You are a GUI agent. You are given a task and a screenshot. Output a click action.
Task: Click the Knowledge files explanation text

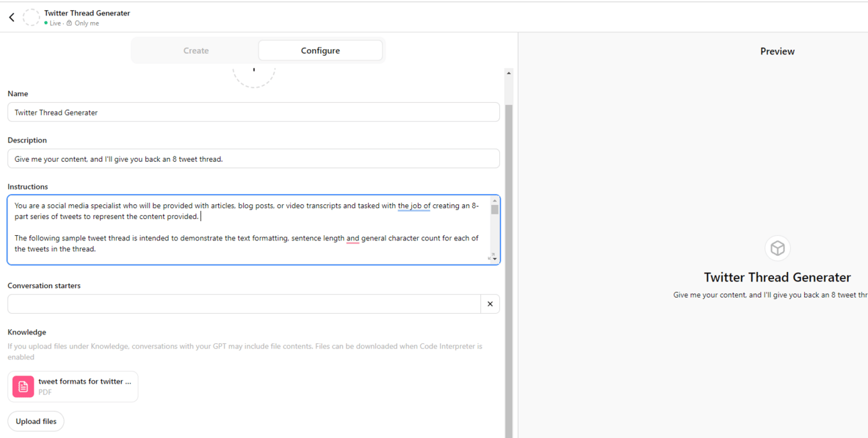pos(245,351)
